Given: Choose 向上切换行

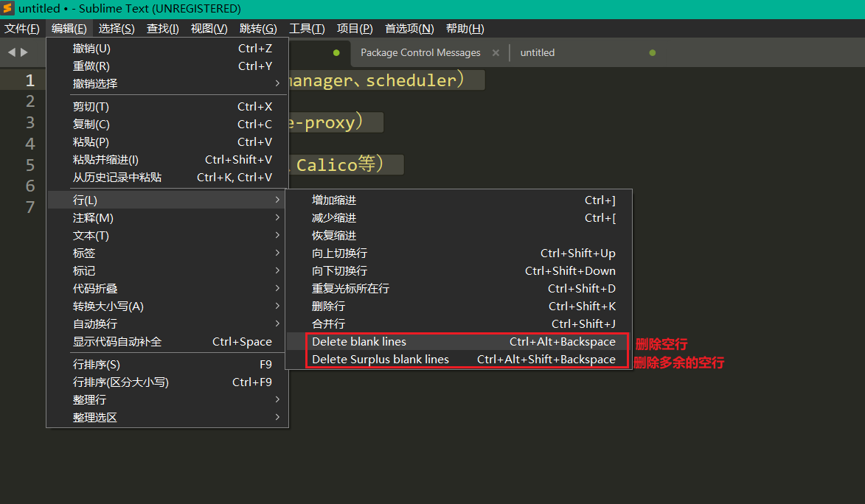Looking at the screenshot, I should coord(459,253).
